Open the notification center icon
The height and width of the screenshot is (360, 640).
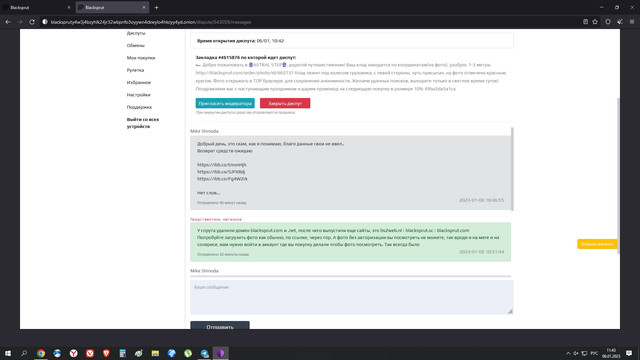[629, 353]
